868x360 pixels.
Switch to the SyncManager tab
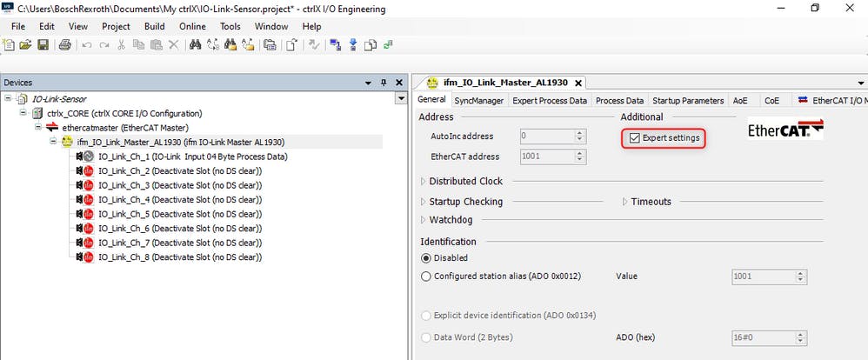[479, 101]
